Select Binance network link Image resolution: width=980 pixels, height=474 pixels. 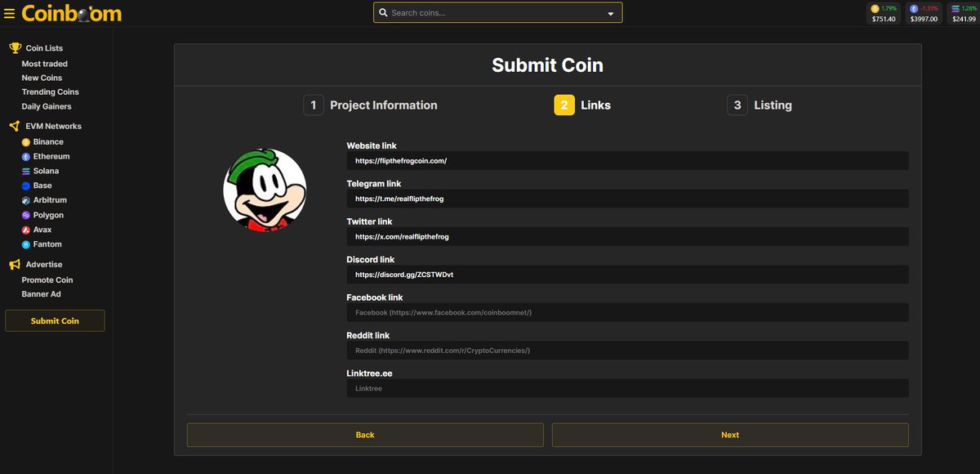click(48, 142)
